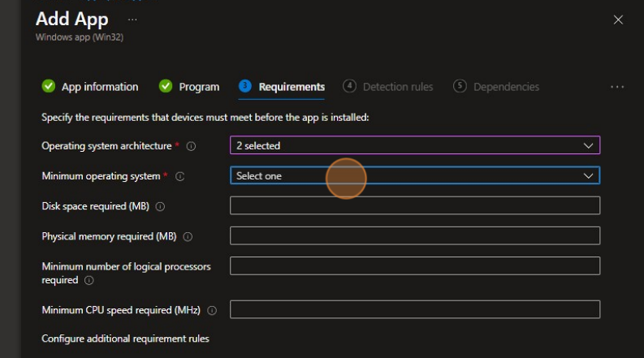Click info icon next to Disk space required
Screen dimensions: 644x358
tap(160, 207)
